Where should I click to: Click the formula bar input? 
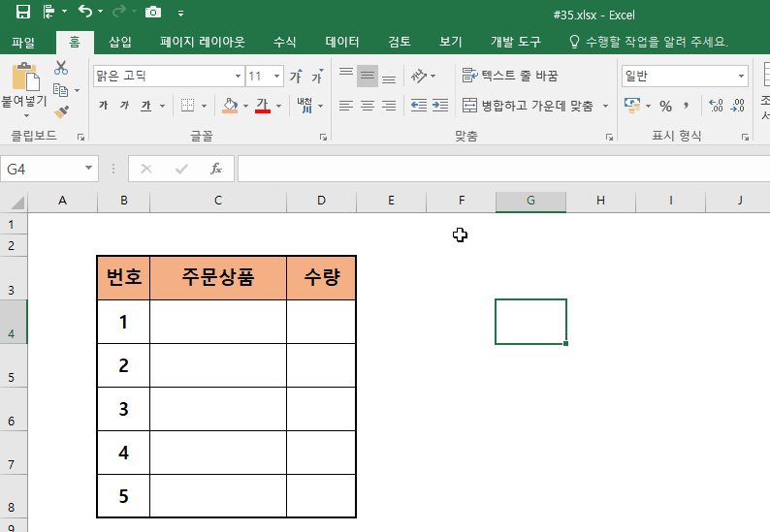click(504, 169)
